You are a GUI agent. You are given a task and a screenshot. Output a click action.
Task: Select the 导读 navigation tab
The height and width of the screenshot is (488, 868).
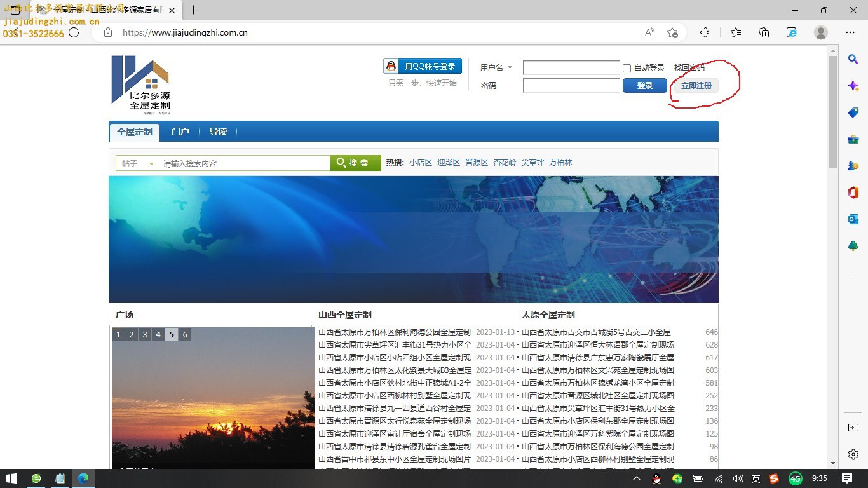pyautogui.click(x=218, y=132)
